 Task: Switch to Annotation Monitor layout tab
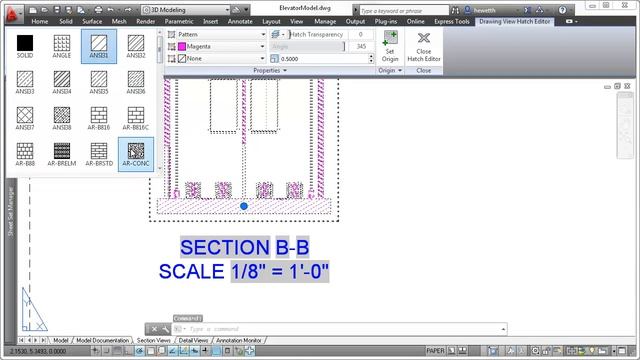239,340
